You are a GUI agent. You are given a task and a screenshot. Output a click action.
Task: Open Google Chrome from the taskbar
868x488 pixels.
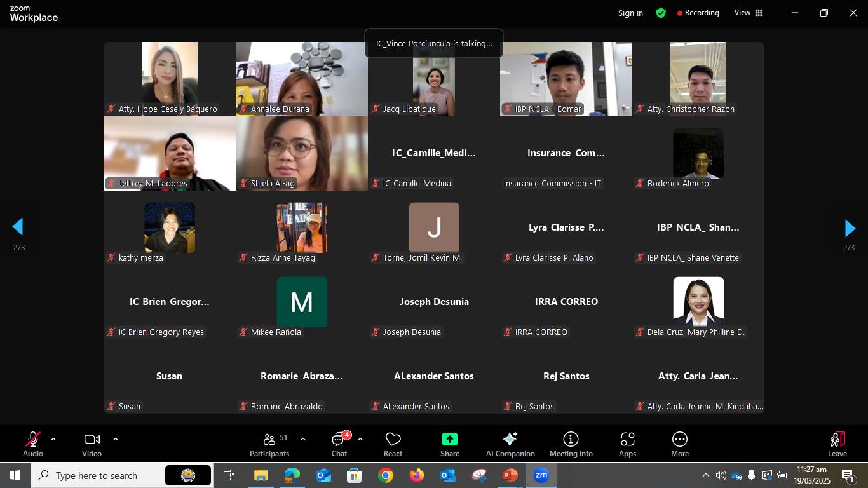pyautogui.click(x=386, y=475)
